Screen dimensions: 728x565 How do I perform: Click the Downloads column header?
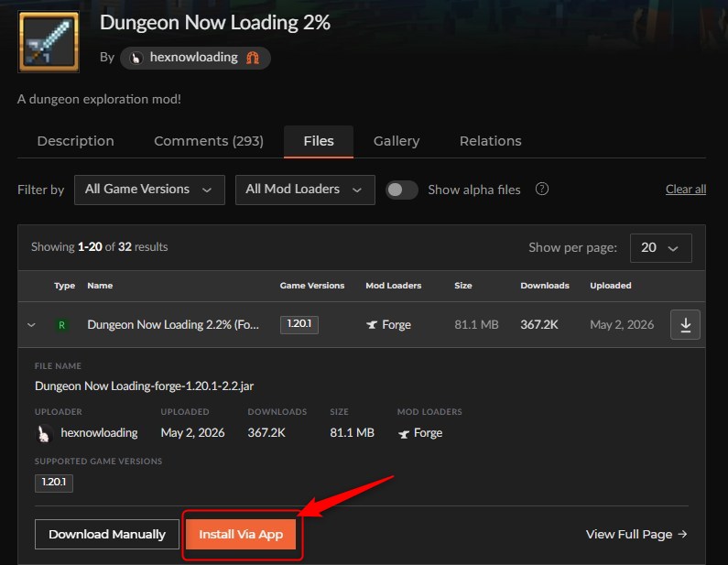point(545,286)
